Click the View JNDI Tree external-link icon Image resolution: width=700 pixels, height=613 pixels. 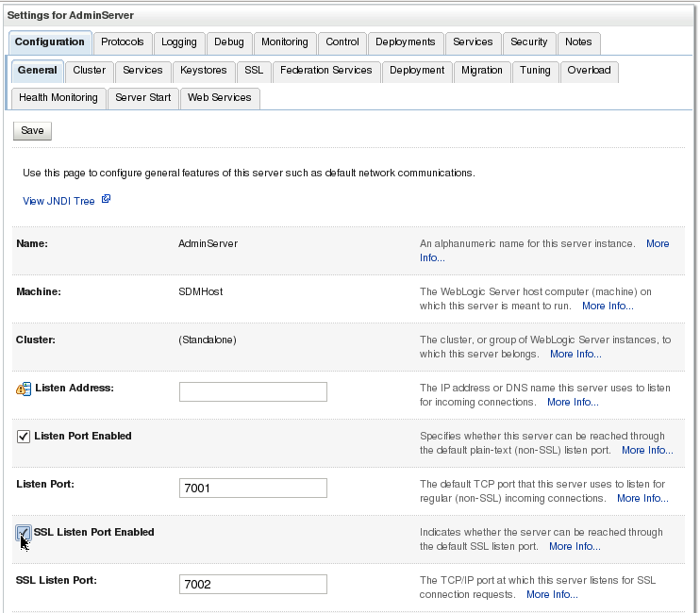point(107,200)
